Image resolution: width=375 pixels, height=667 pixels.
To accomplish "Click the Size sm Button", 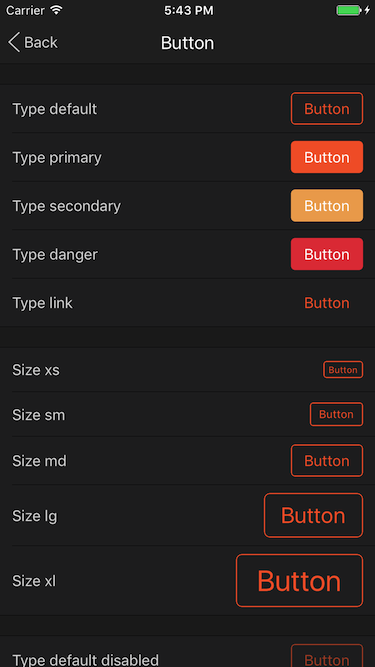I will click(x=336, y=414).
